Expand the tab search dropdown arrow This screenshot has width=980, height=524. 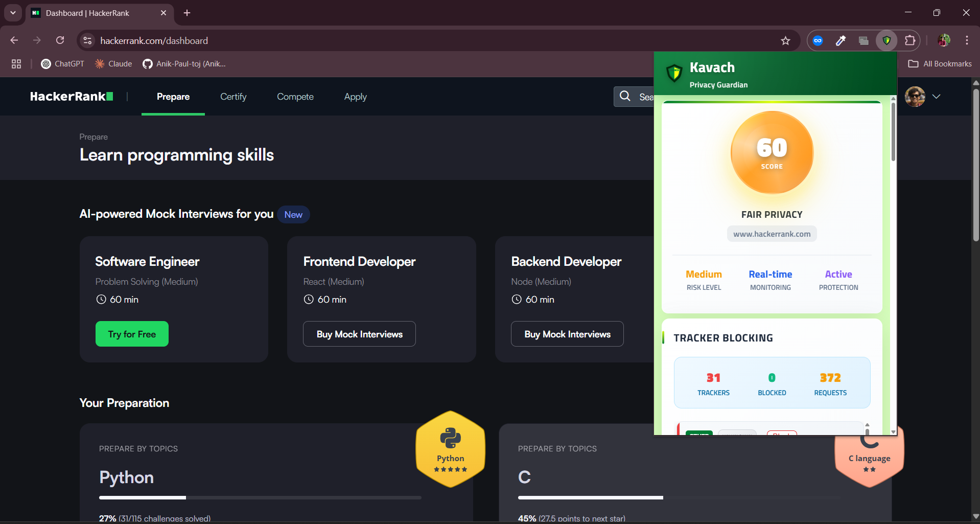tap(13, 13)
